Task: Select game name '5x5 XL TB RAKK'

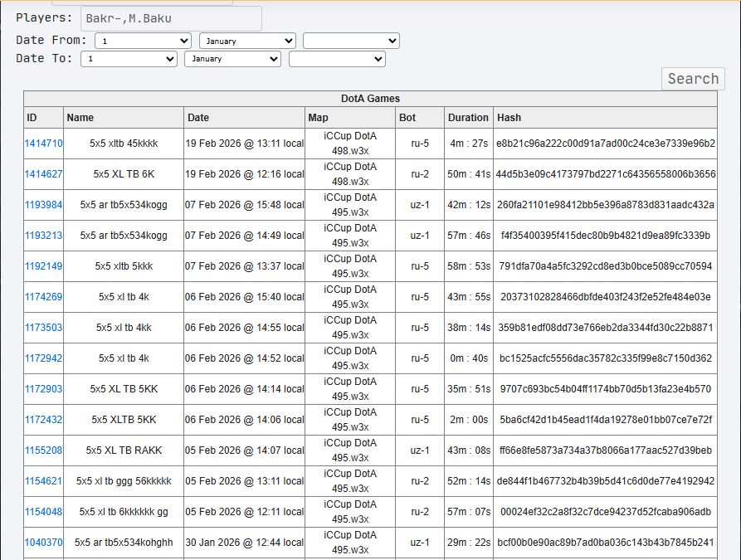Action: [124, 450]
